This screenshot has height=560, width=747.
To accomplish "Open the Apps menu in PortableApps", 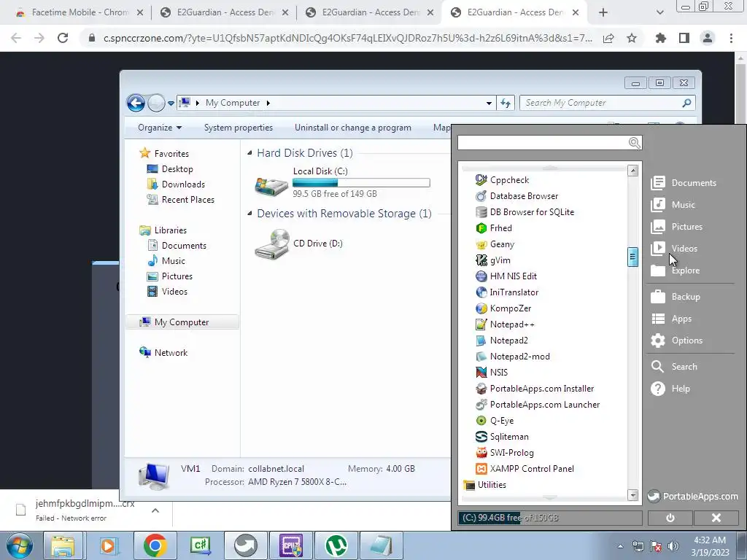I will 671,319.
